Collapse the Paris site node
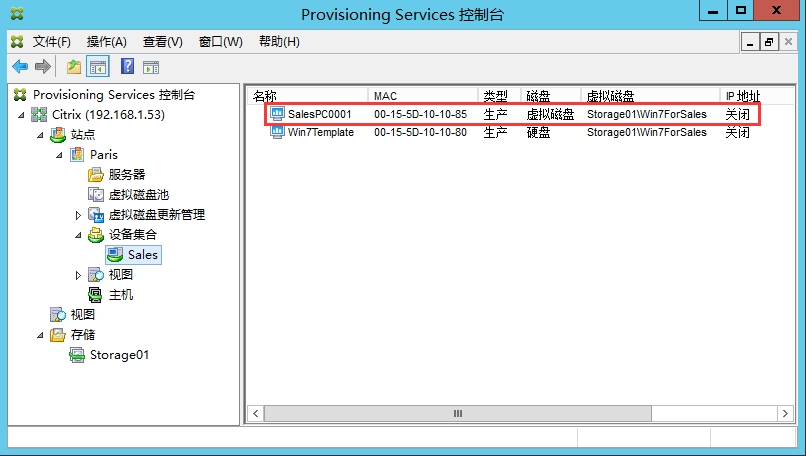 [x=59, y=155]
